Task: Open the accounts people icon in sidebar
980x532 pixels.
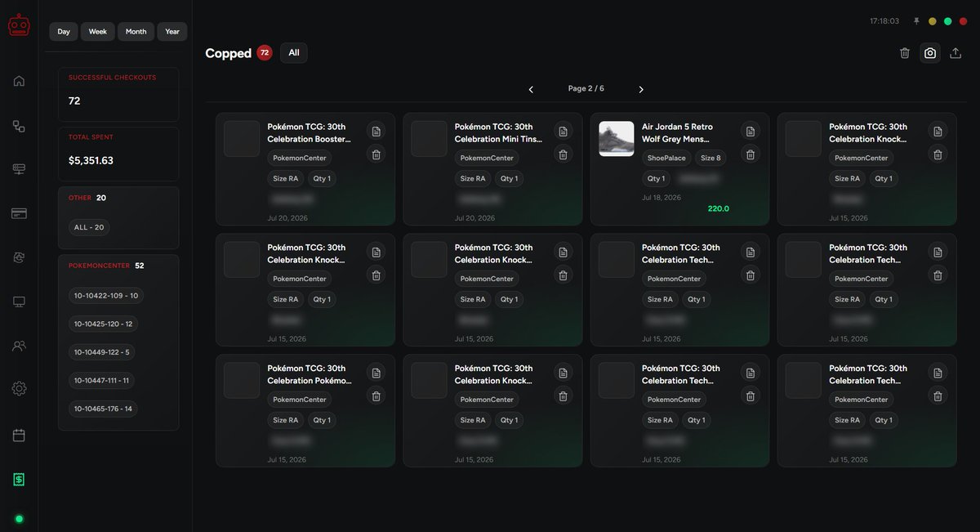Action: 19,346
